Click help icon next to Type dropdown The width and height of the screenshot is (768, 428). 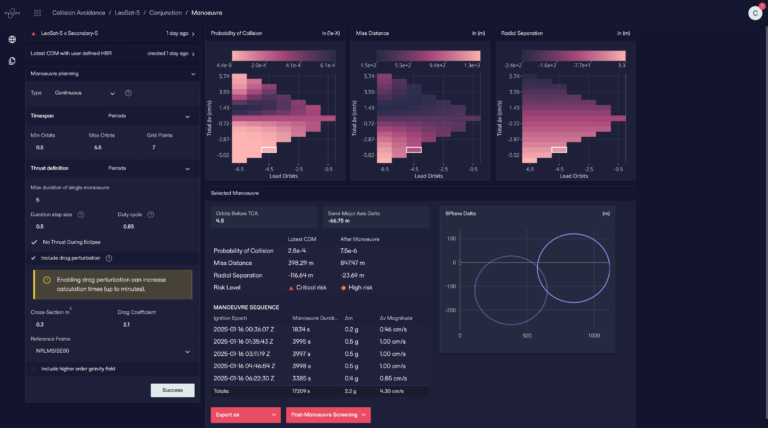(128, 93)
